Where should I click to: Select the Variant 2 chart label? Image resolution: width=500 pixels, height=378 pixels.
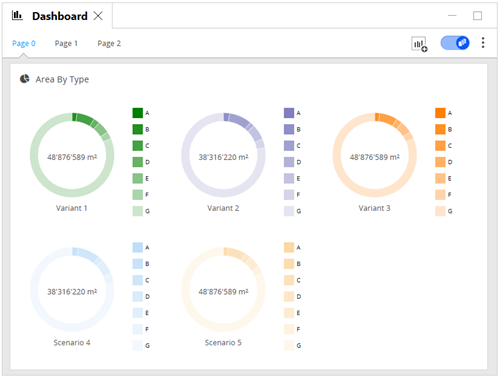pyautogui.click(x=223, y=208)
